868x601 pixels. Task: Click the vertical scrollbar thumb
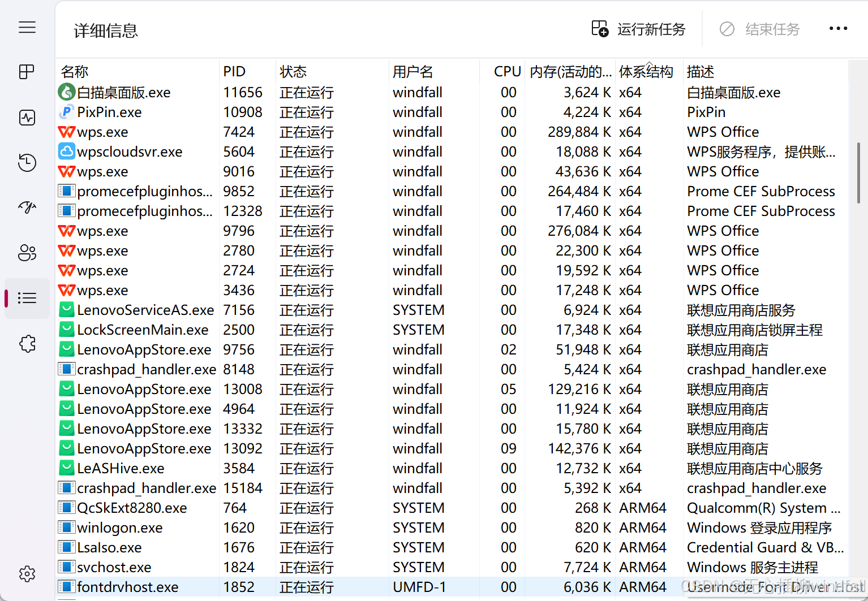[x=858, y=173]
